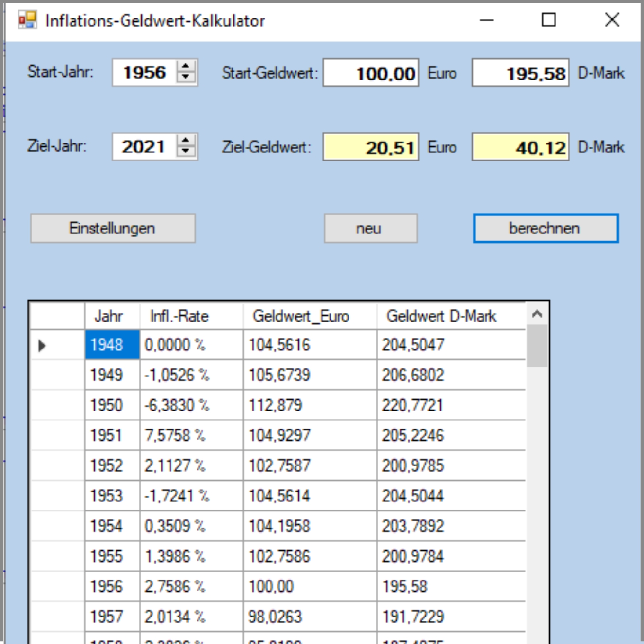
Task: Open the Einstellungen settings button
Action: (x=113, y=228)
